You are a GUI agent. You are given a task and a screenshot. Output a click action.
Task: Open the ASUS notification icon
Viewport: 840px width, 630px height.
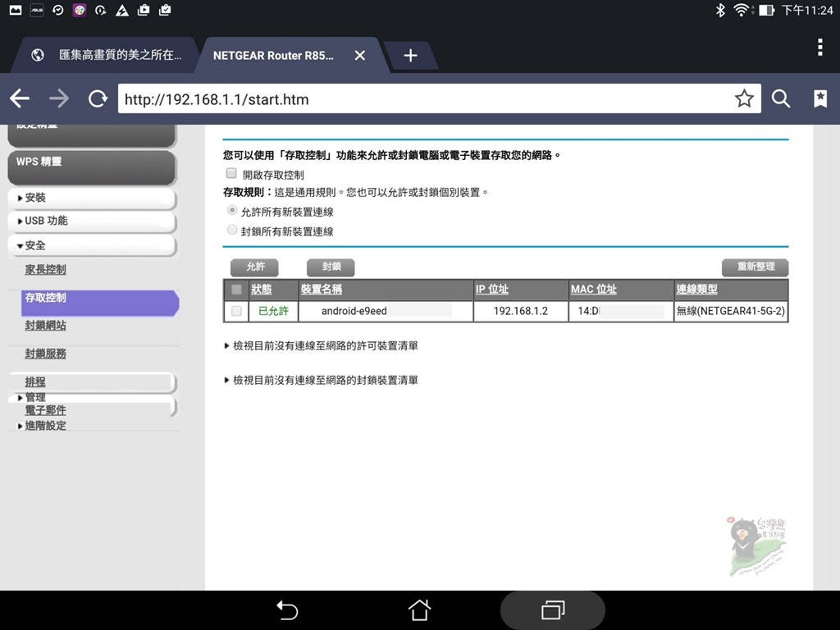36,10
